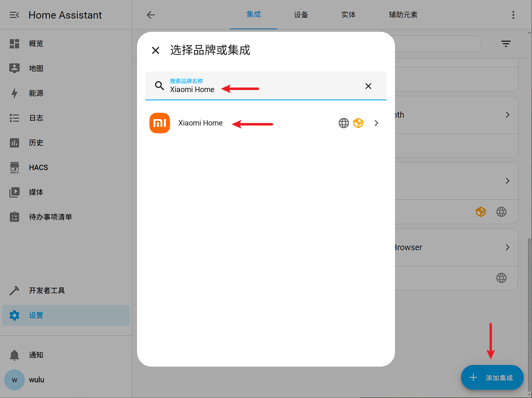532x398 pixels.
Task: Click the Xiaomi Mi logo icon
Action: point(160,123)
